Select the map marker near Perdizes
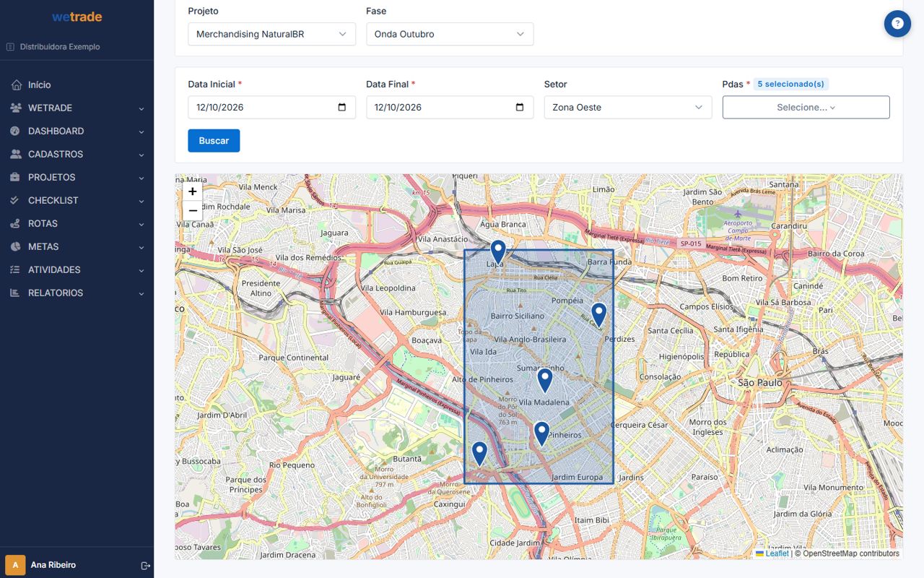 598,314
